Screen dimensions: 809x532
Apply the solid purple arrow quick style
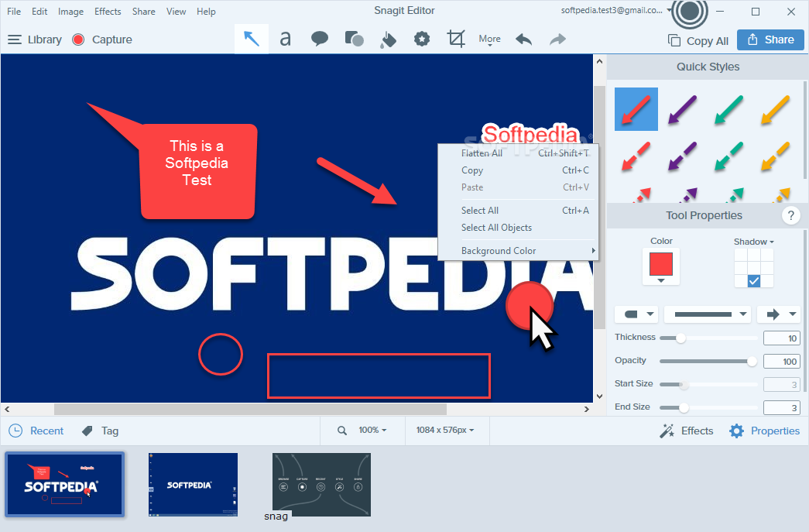tap(682, 109)
